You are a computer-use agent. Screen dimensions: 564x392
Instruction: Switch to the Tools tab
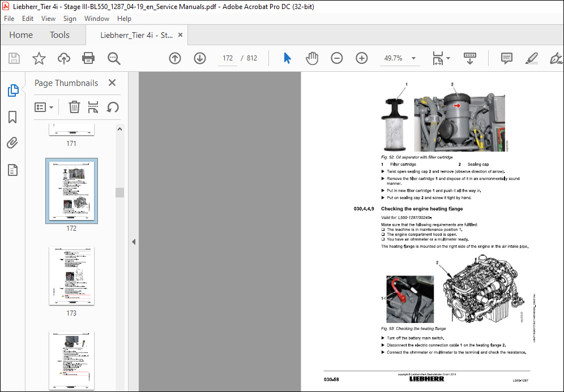tap(59, 35)
